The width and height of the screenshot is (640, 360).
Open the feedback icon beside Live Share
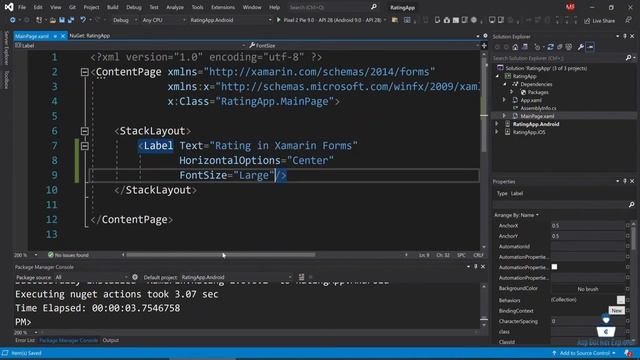click(x=628, y=20)
